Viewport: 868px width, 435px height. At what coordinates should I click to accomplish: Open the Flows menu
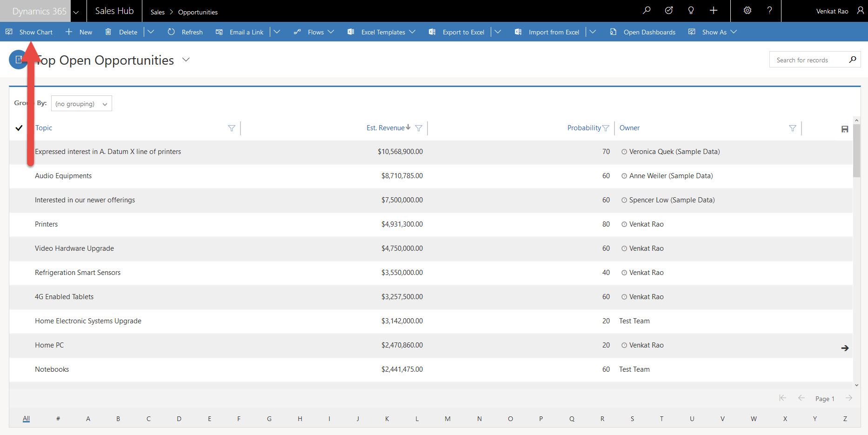tap(315, 32)
